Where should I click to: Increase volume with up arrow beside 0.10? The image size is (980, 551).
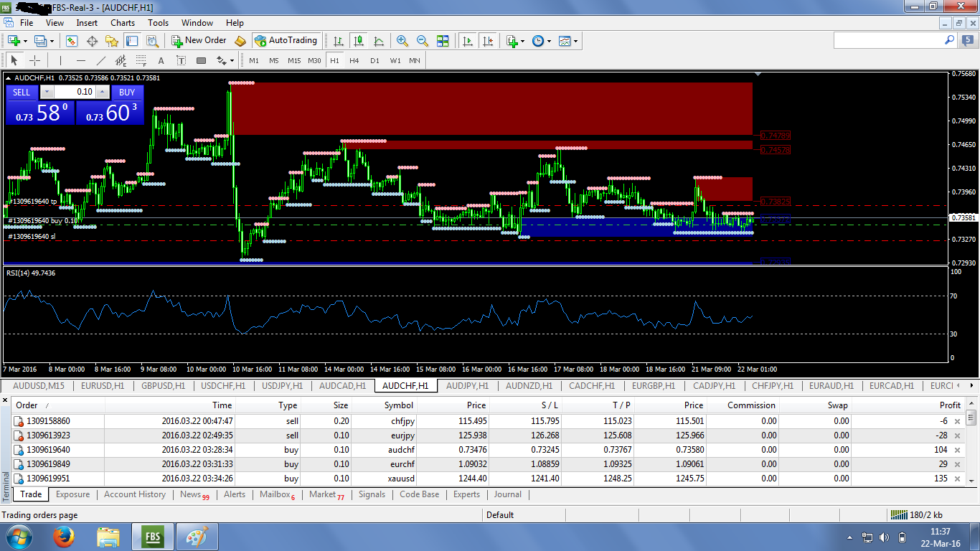[103, 92]
